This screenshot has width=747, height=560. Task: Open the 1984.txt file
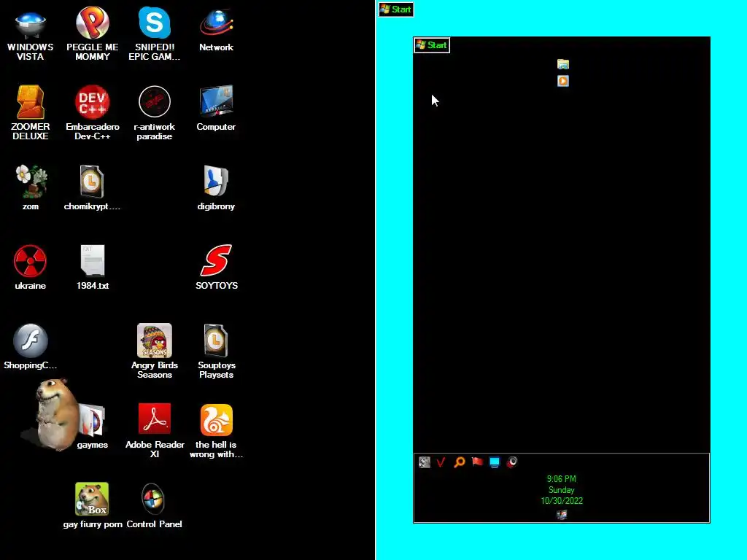[93, 267]
